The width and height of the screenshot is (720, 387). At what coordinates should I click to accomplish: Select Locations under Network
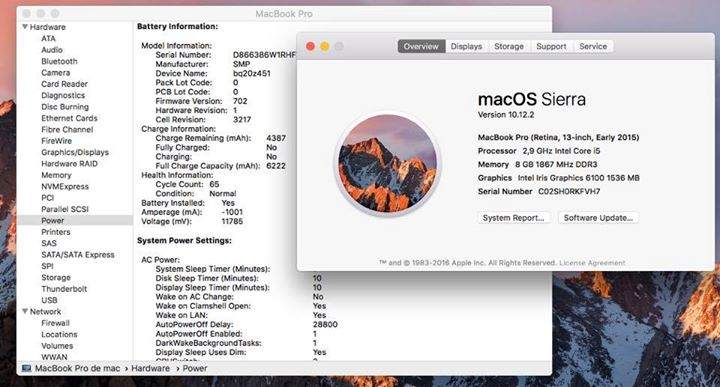59,334
